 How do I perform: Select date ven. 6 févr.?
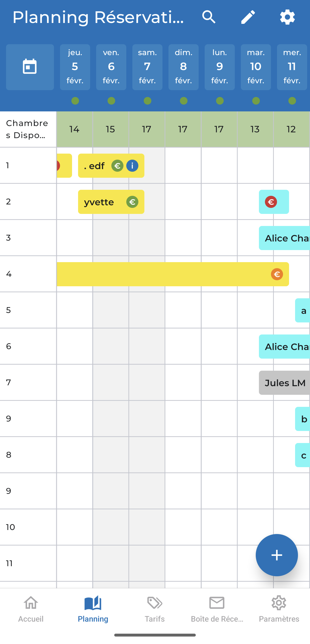pyautogui.click(x=111, y=67)
